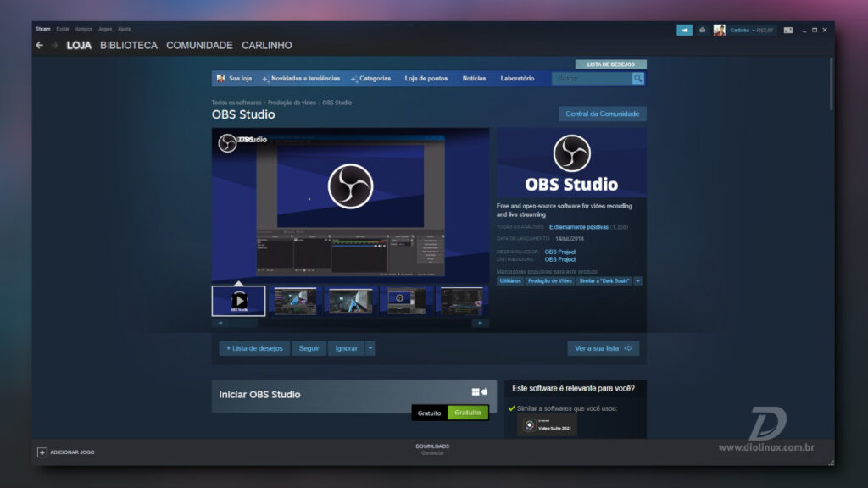This screenshot has width=868, height=488.
Task: Click the Utilitários tag
Action: tap(509, 281)
